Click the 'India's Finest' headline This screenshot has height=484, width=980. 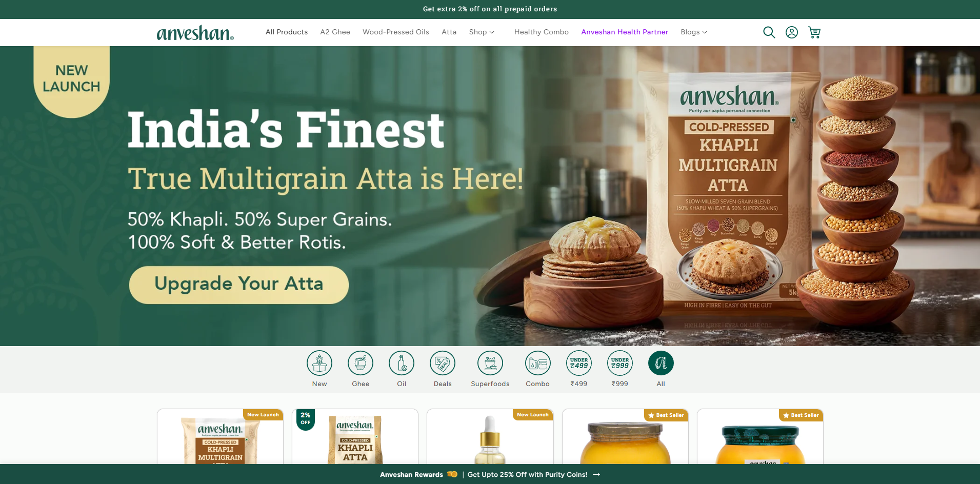[286, 130]
